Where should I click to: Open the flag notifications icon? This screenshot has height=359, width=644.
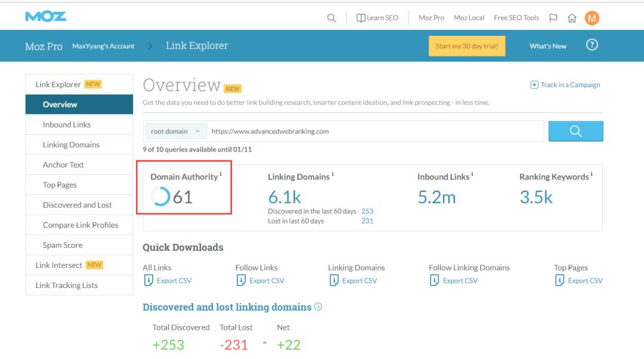click(x=553, y=18)
